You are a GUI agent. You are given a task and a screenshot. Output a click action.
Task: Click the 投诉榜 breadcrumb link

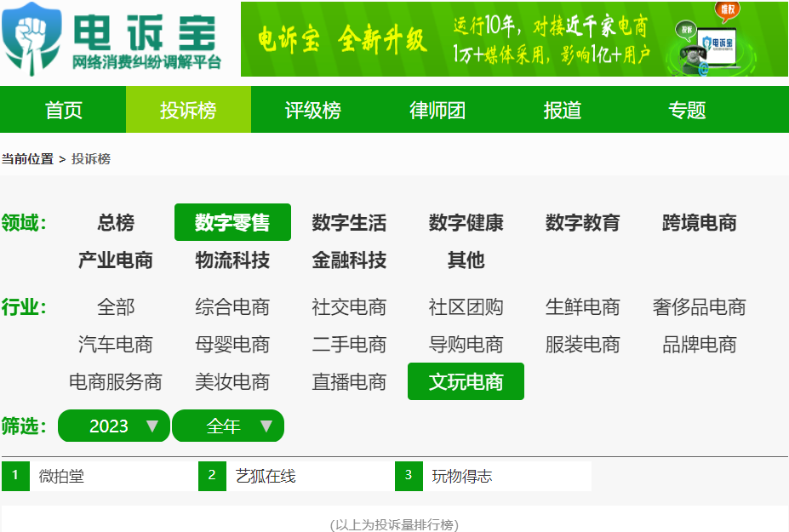pos(91,159)
